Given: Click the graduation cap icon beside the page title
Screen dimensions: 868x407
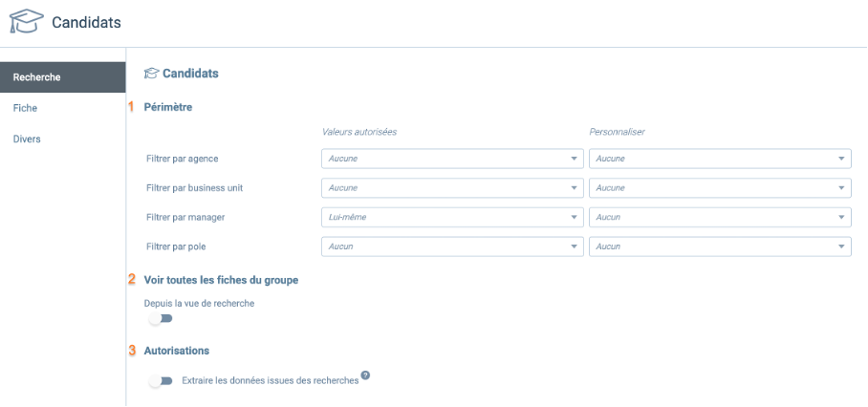Looking at the screenshot, I should click(x=26, y=21).
